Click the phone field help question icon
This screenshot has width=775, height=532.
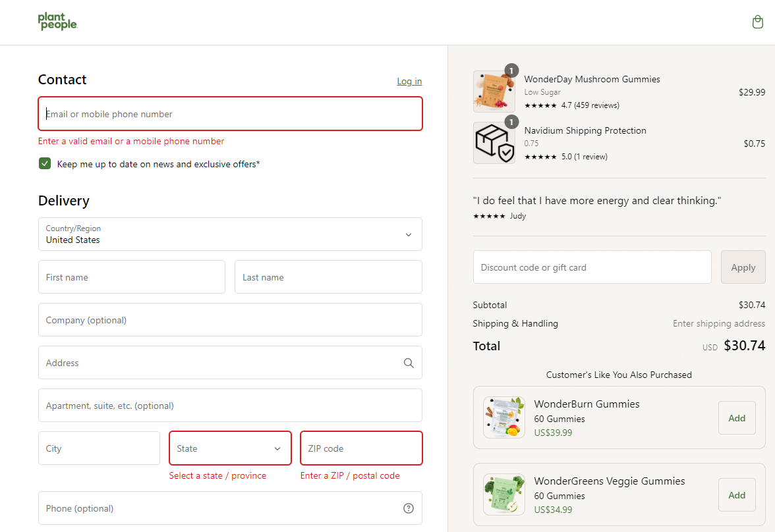click(x=409, y=508)
